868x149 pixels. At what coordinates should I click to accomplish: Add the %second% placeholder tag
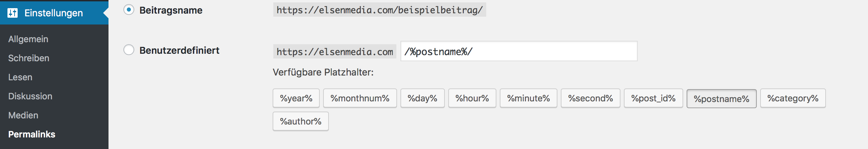590,98
